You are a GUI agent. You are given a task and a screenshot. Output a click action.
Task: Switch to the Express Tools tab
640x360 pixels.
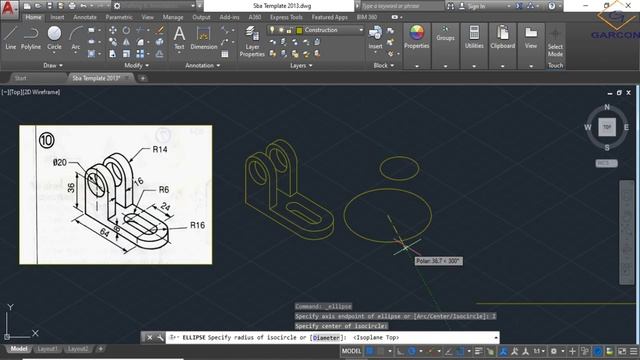pos(286,17)
